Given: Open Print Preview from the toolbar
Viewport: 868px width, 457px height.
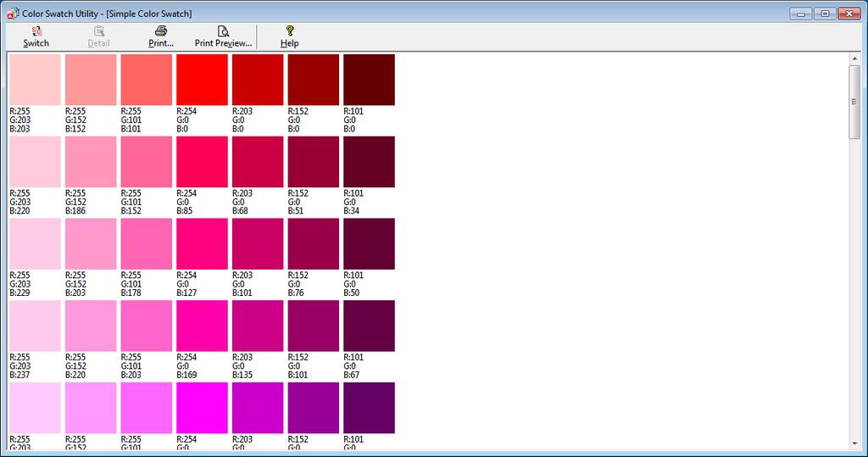Looking at the screenshot, I should tap(223, 36).
